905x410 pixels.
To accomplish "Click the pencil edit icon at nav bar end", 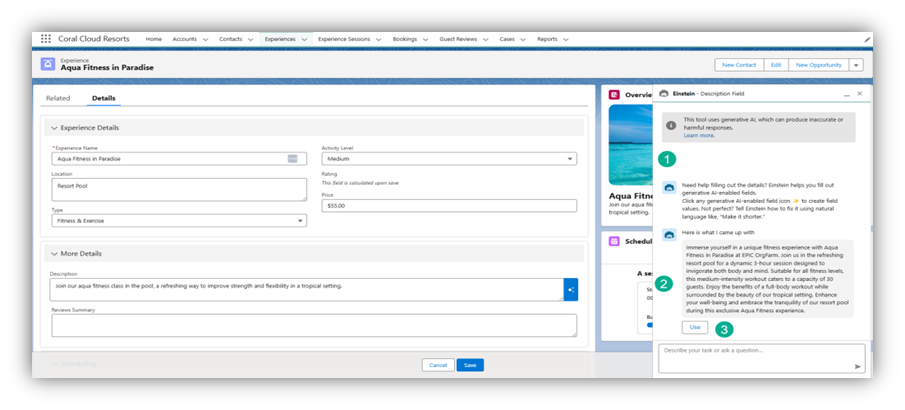I will pyautogui.click(x=867, y=39).
